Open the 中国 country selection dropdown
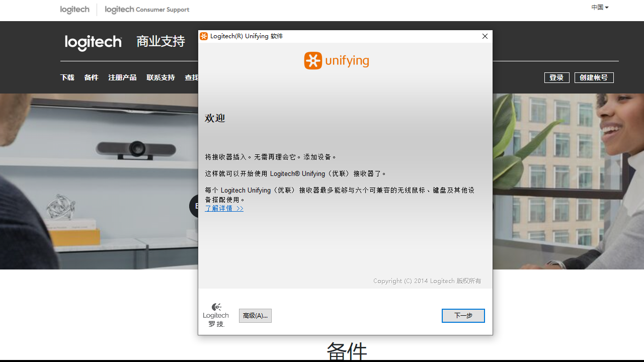The image size is (644, 362). tap(600, 7)
